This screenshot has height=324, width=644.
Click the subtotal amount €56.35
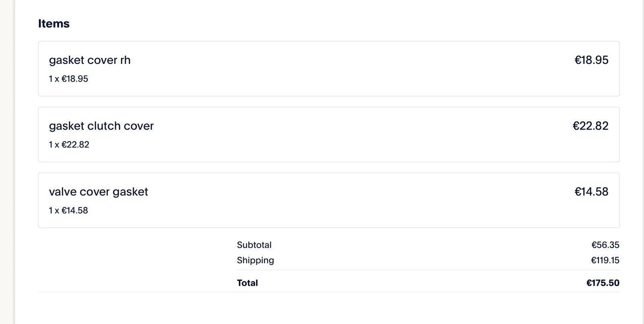tap(605, 245)
